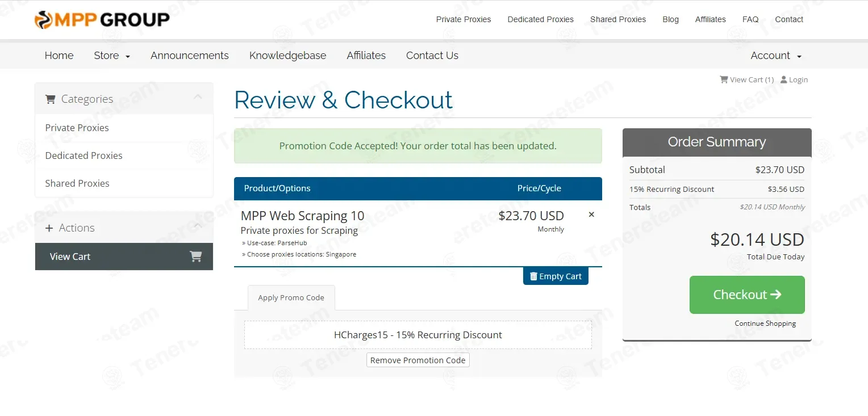
Task: Click the cart icon in Categories header
Action: [x=51, y=99]
